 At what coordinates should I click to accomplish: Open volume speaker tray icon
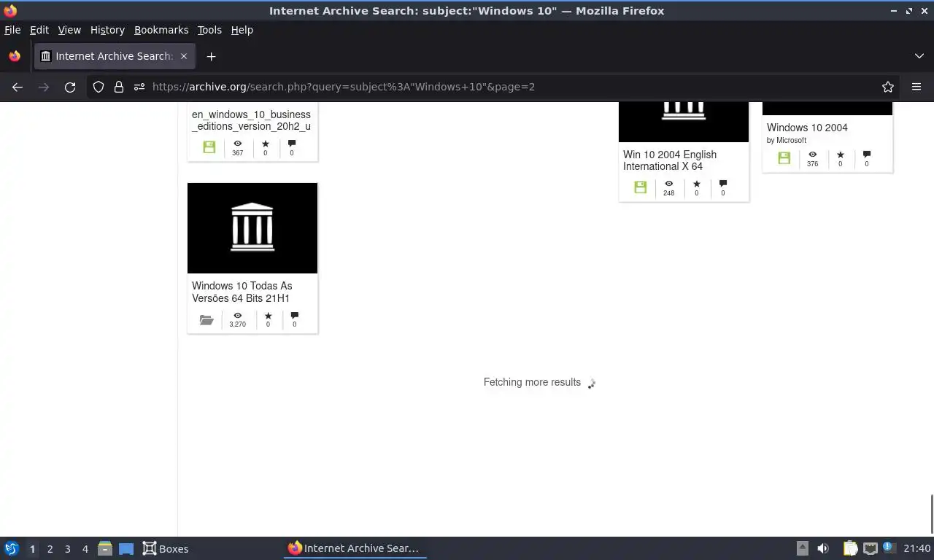[823, 549]
